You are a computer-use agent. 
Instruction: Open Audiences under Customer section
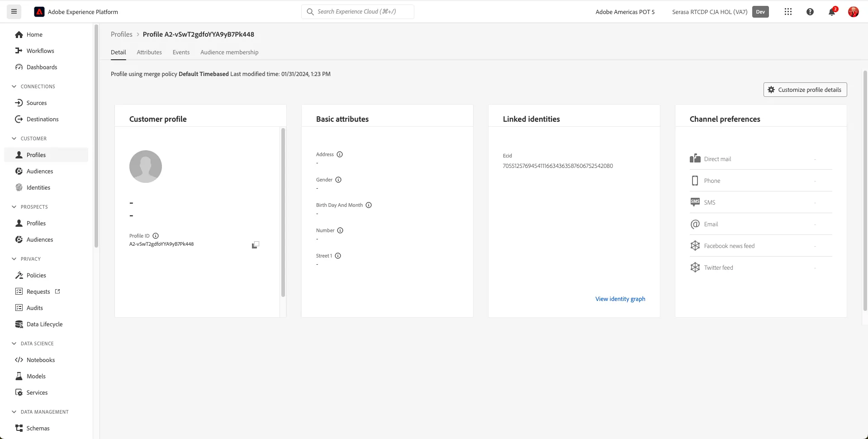point(46,171)
